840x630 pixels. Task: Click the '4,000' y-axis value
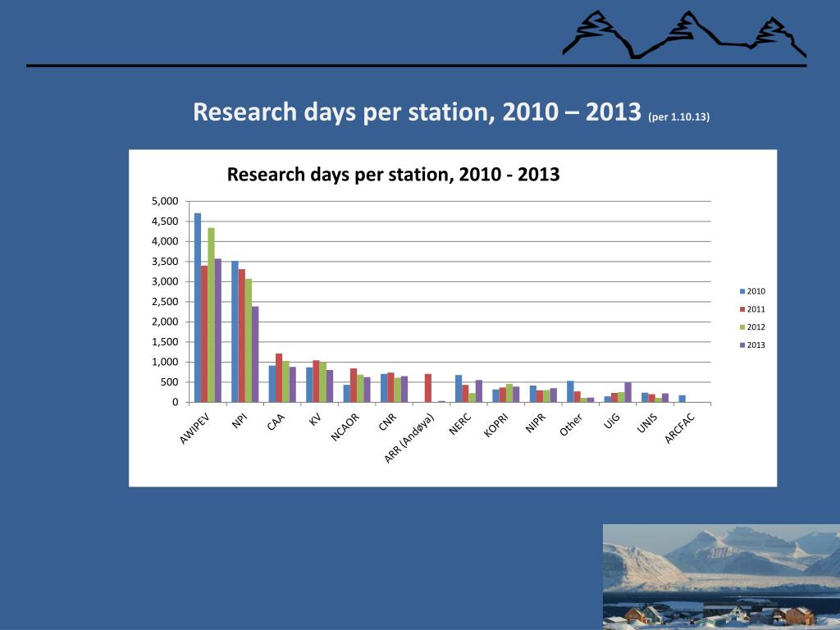165,242
